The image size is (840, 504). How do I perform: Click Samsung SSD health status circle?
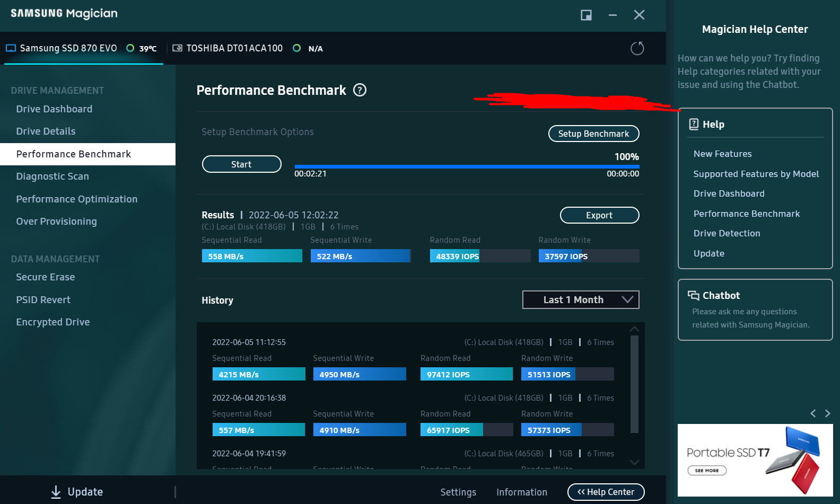tap(130, 48)
